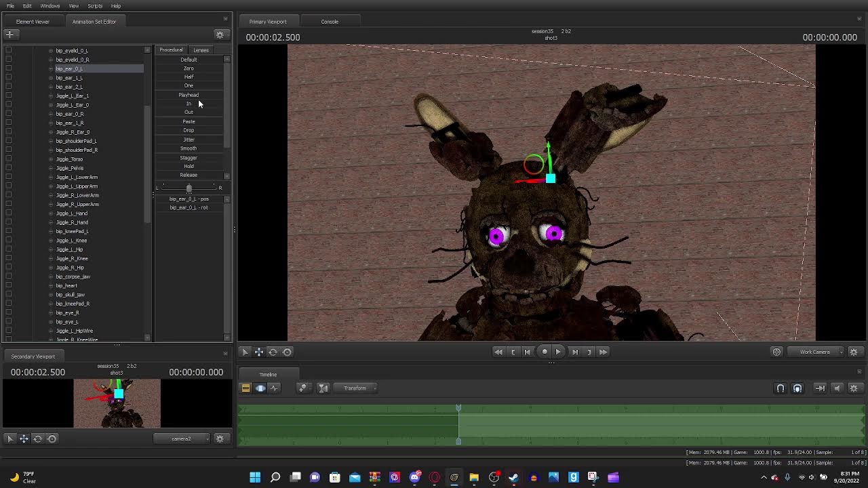
Task: Toggle the snap magnet icon in timeline
Action: coord(781,388)
